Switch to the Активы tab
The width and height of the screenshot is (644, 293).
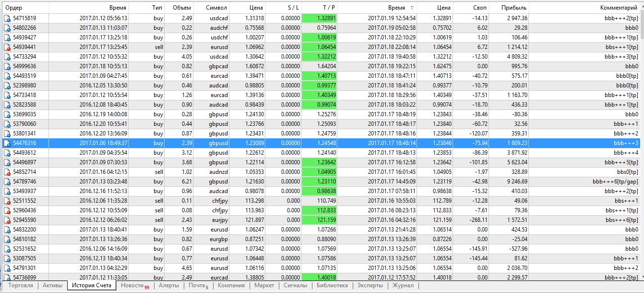coord(53,285)
